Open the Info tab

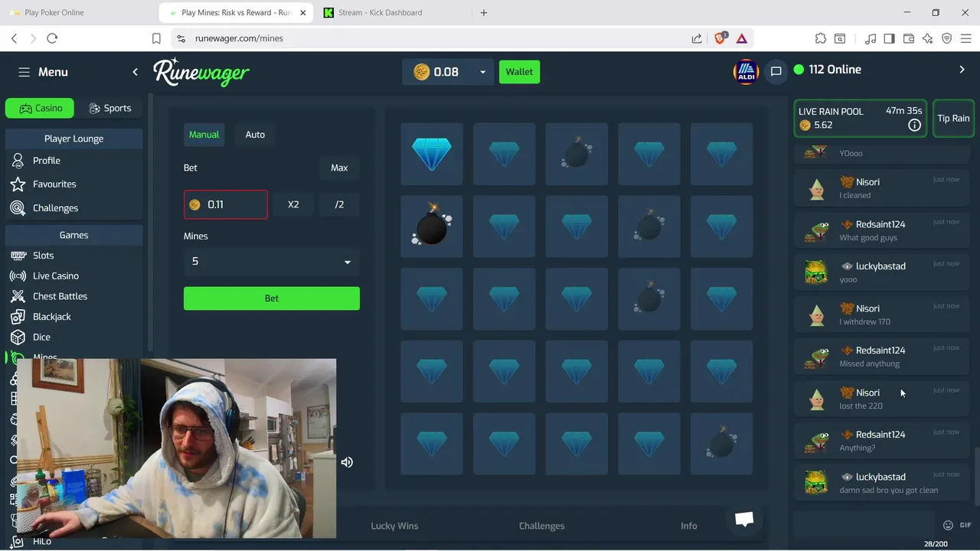(689, 526)
